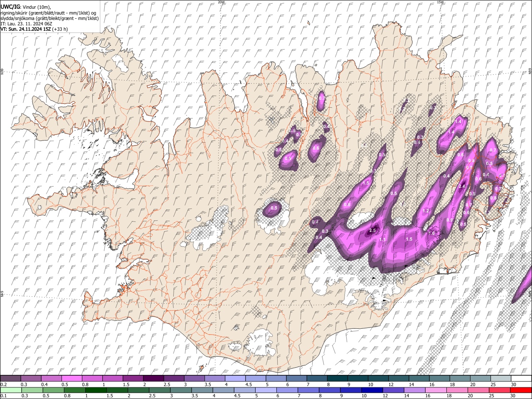Click the 30 label in the bottom legend row
Viewport: 532px width, 399px height.
tap(514, 396)
